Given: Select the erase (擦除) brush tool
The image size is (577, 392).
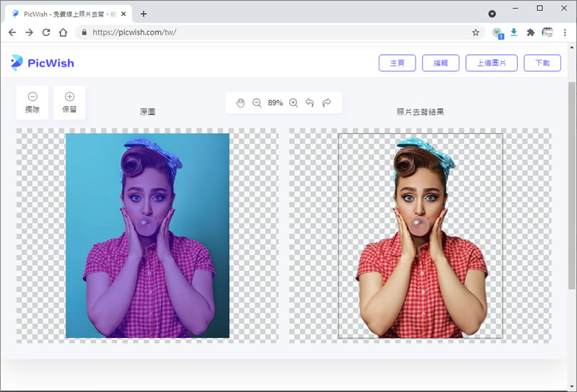Looking at the screenshot, I should pyautogui.click(x=32, y=102).
